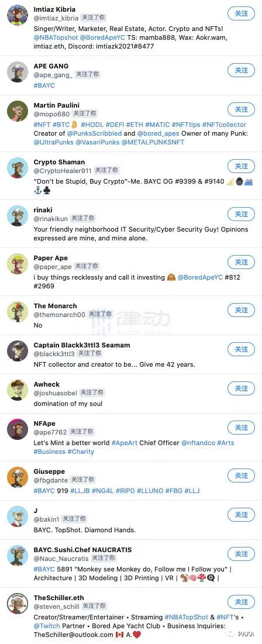
Task: Toggle follow for user J
Action: [241, 515]
